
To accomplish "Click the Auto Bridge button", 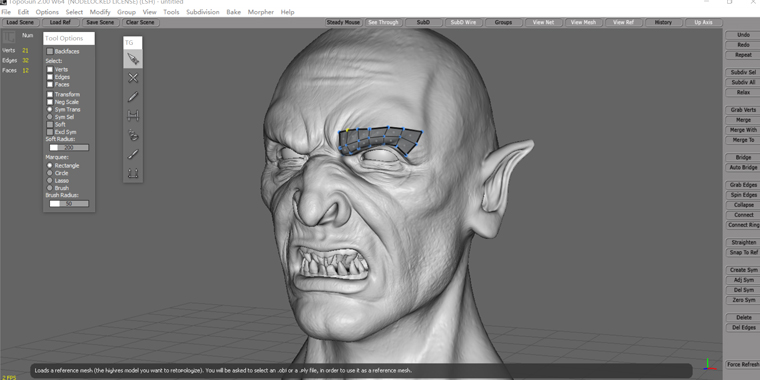I will point(743,167).
